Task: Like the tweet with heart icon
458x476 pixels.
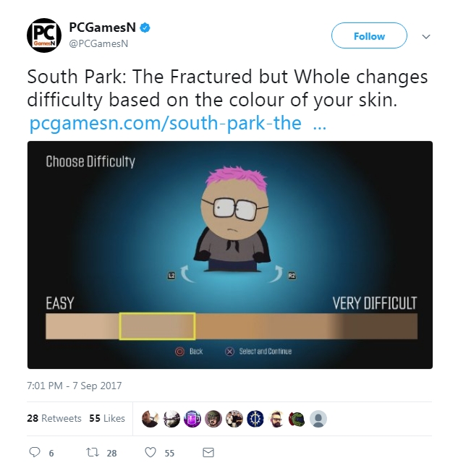Action: pos(150,452)
